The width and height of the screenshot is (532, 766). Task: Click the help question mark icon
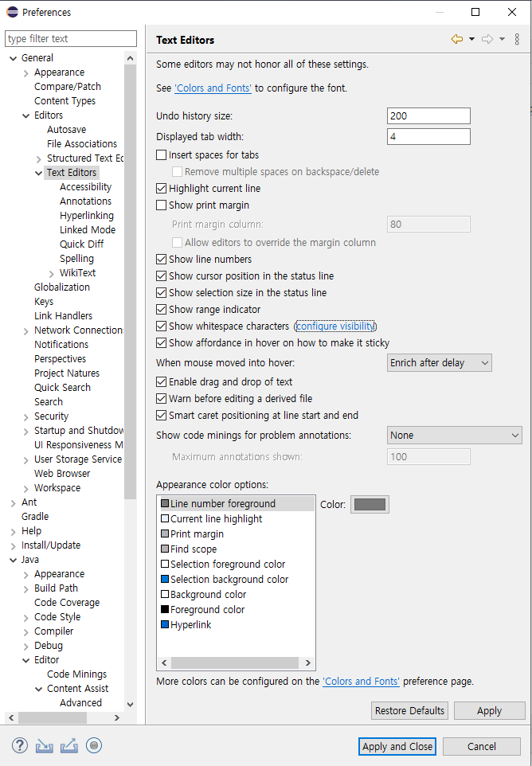pos(20,745)
